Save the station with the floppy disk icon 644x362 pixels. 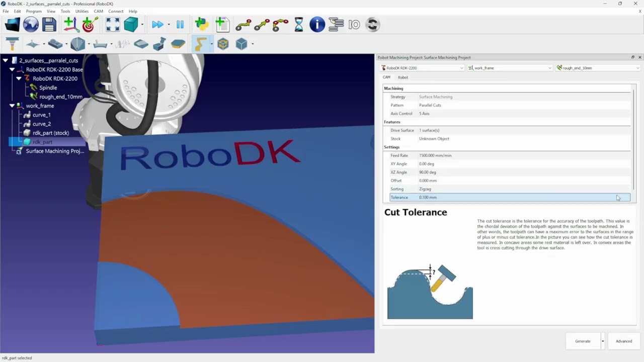49,24
